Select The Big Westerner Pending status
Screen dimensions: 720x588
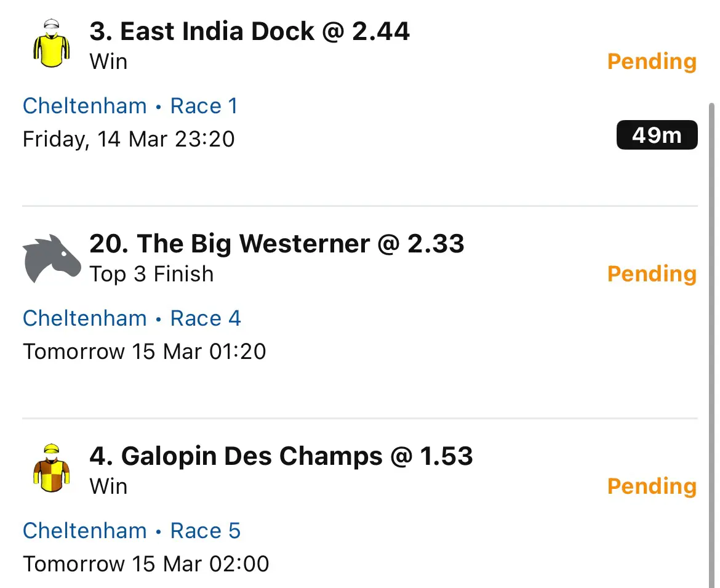[652, 274]
